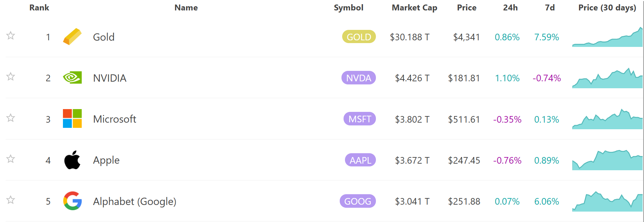Click the Apple logo icon
Viewport: 644px width, 222px height.
pos(72,160)
